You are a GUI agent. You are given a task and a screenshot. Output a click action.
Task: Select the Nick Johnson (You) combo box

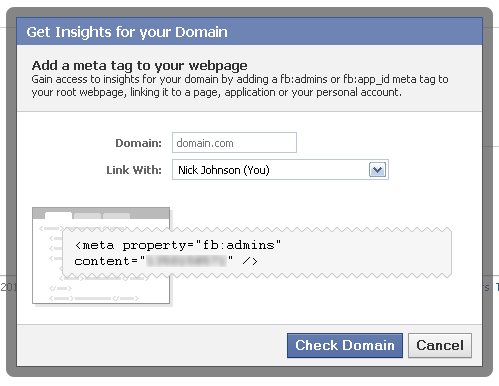[x=280, y=170]
